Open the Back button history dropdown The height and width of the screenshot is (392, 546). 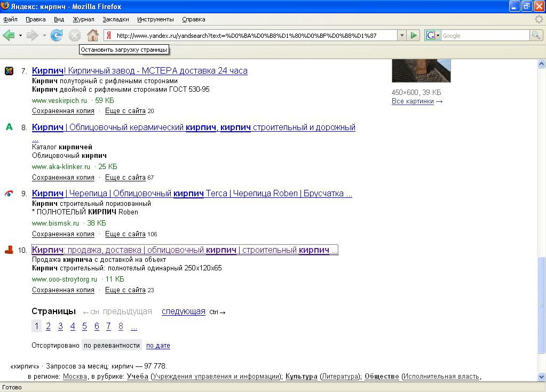(20, 36)
